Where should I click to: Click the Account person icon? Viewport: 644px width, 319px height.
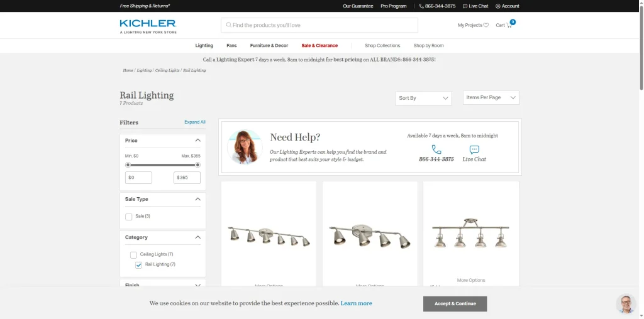pos(498,6)
